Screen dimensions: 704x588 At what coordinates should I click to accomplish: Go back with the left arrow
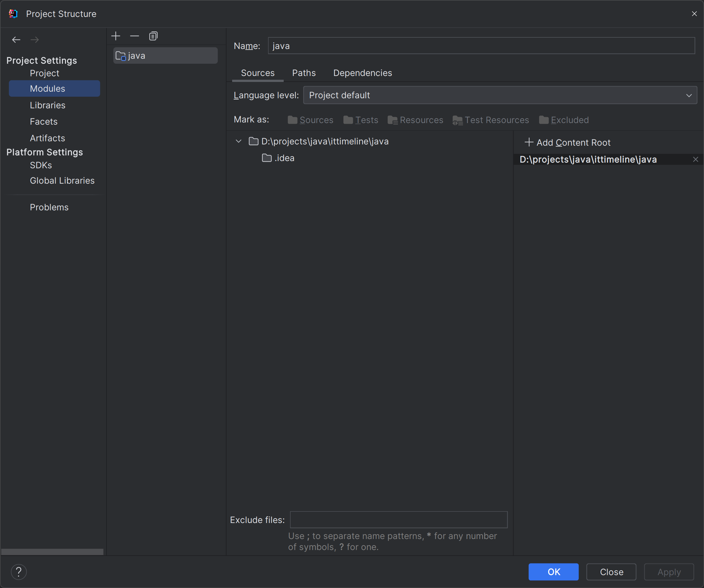pyautogui.click(x=16, y=40)
